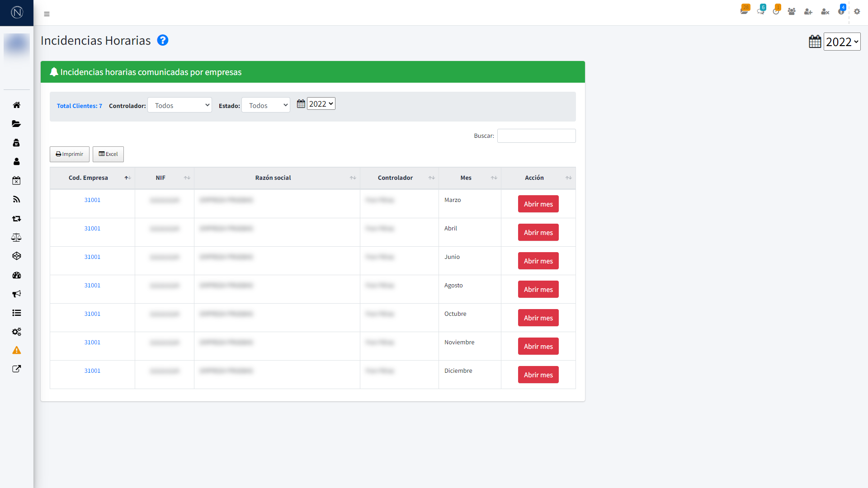Image resolution: width=868 pixels, height=488 pixels.
Task: Click the megaphone icon in sidebar
Action: click(17, 294)
